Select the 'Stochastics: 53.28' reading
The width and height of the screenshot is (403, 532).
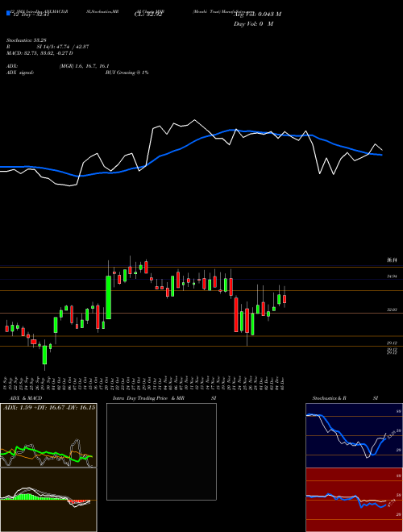pyautogui.click(x=27, y=40)
